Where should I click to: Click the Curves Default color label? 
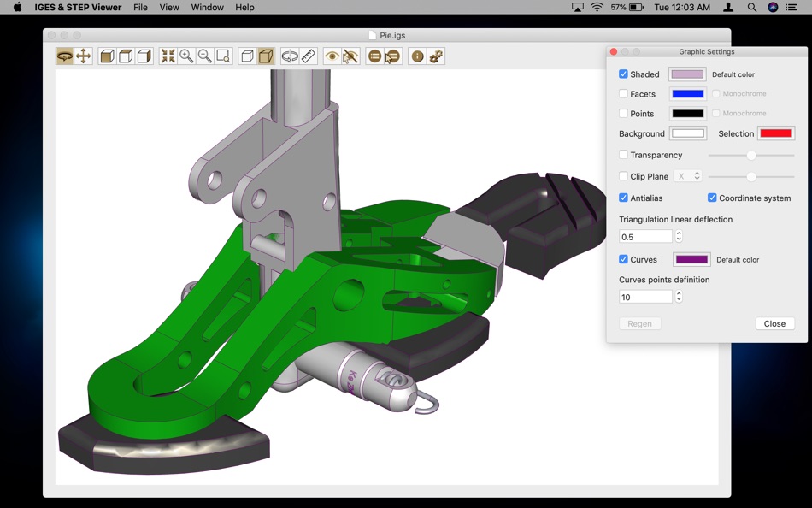click(738, 260)
